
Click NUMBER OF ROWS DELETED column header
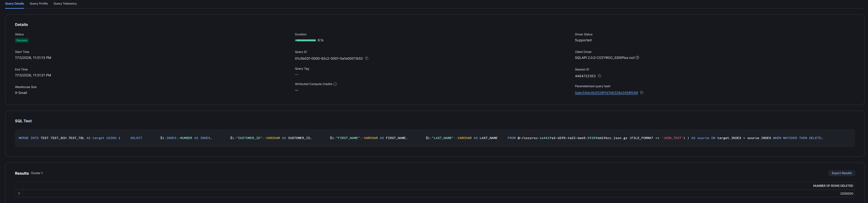coord(833,186)
